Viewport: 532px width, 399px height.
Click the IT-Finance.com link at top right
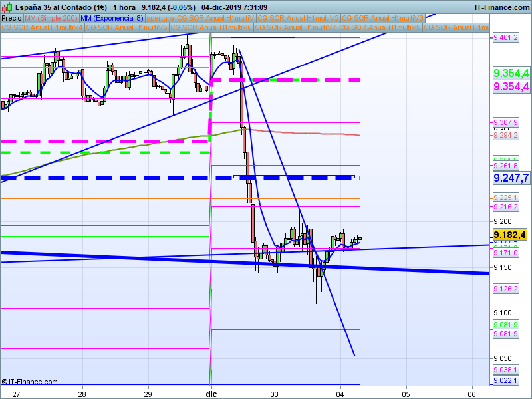coord(502,7)
